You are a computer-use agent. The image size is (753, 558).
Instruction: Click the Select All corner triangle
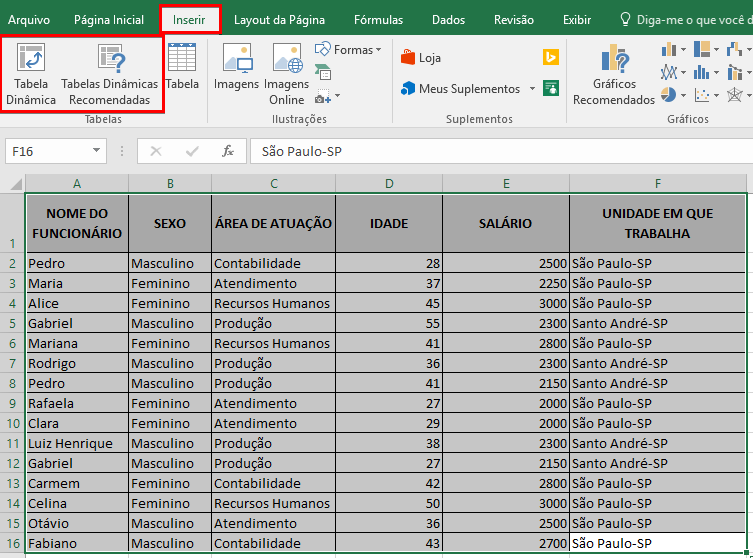(15, 183)
